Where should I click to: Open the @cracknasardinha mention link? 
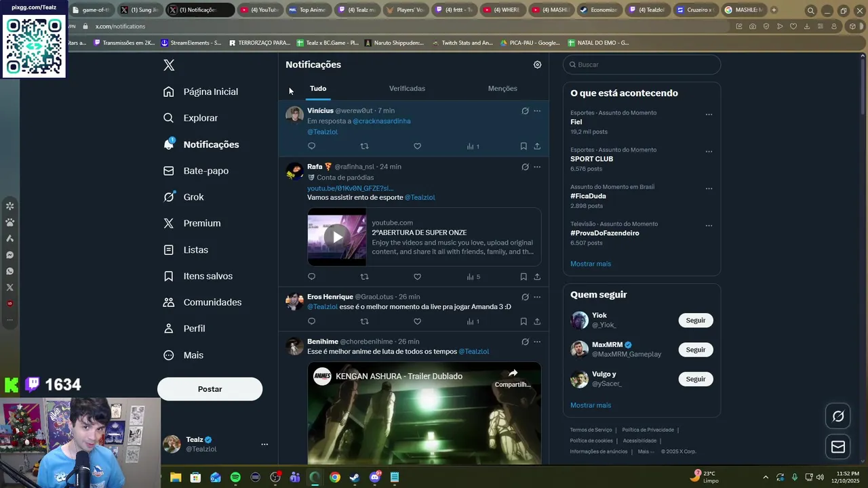coord(381,121)
